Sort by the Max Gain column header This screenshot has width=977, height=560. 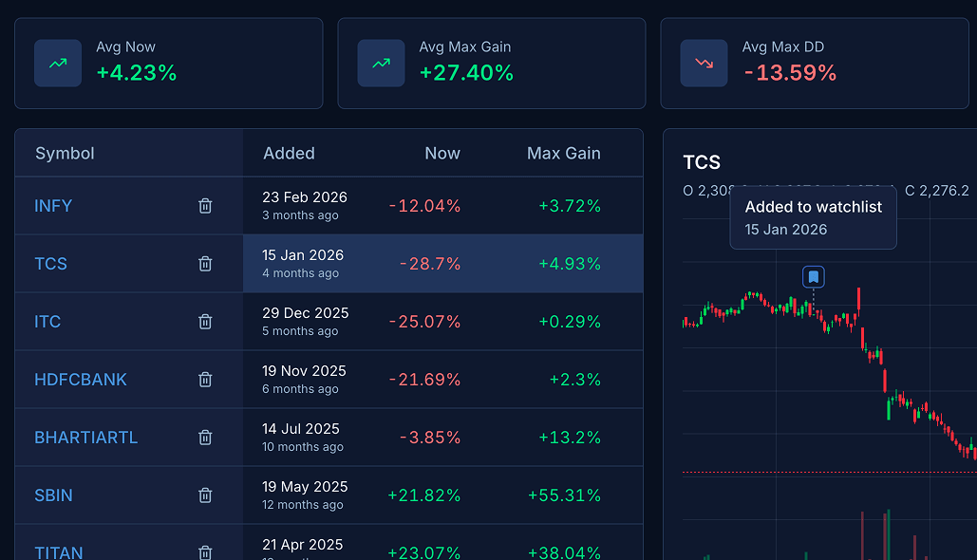[x=564, y=153]
